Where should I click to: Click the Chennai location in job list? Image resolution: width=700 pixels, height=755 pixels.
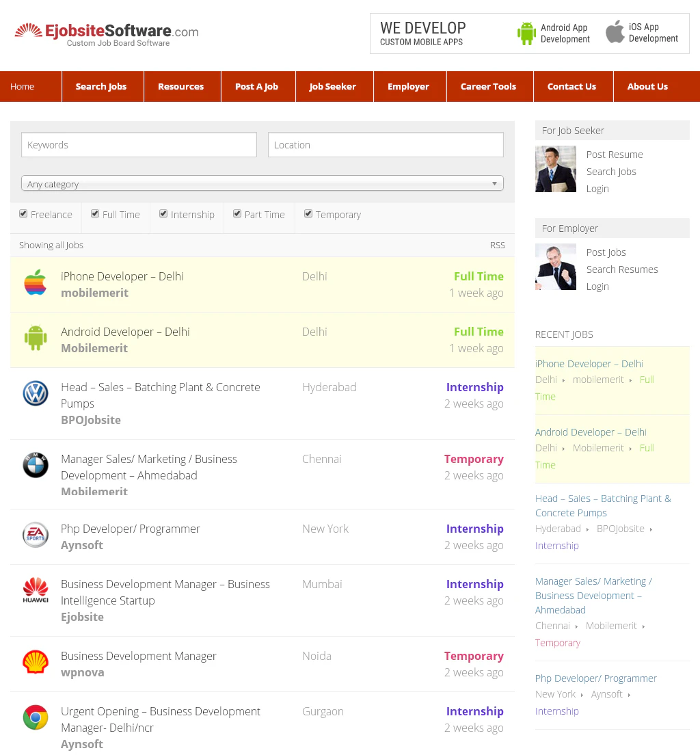click(x=321, y=460)
